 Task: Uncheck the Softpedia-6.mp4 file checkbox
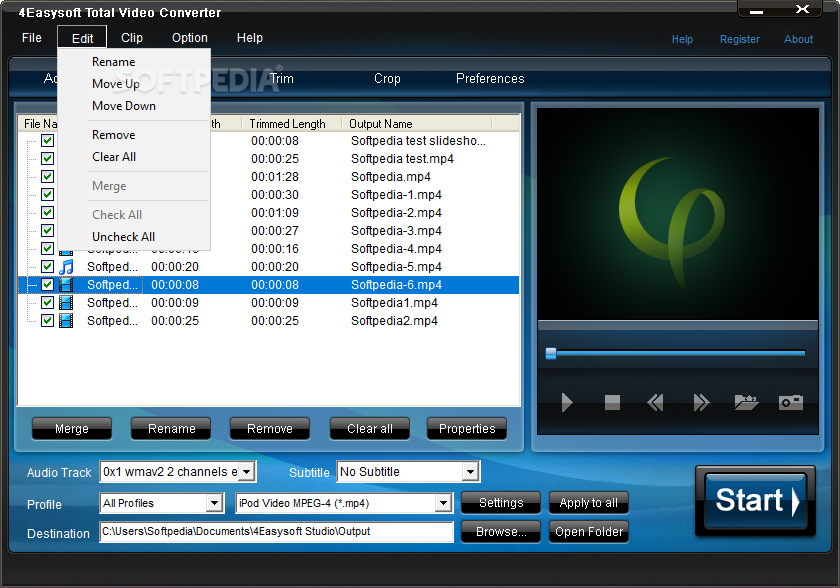tap(48, 285)
